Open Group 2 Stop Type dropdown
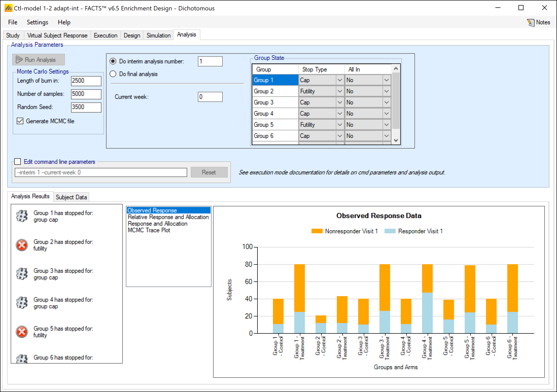Viewport: 557px width, 392px height. tap(340, 91)
